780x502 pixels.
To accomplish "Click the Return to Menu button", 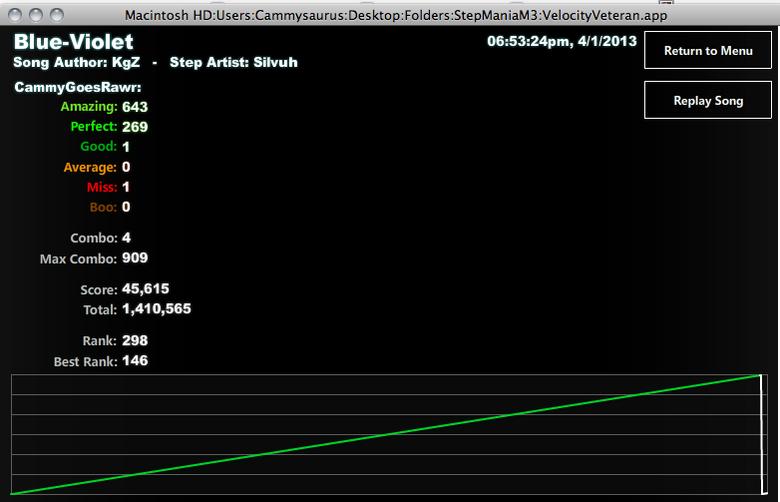I will click(707, 50).
